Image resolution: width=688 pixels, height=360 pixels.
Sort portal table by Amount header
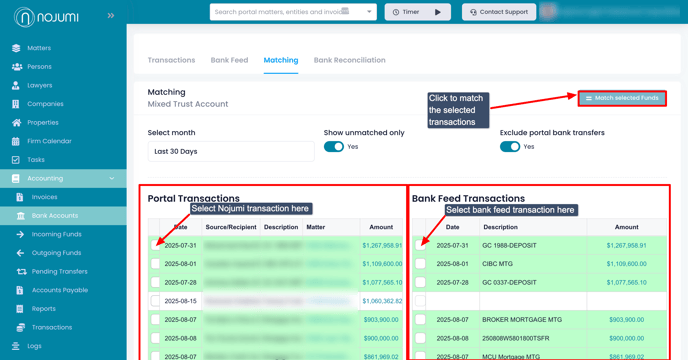[381, 227]
